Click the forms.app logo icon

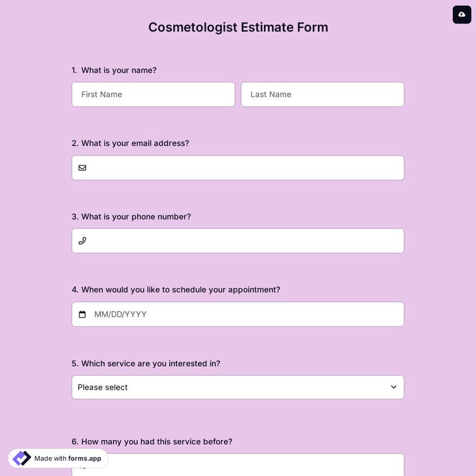coord(22,458)
